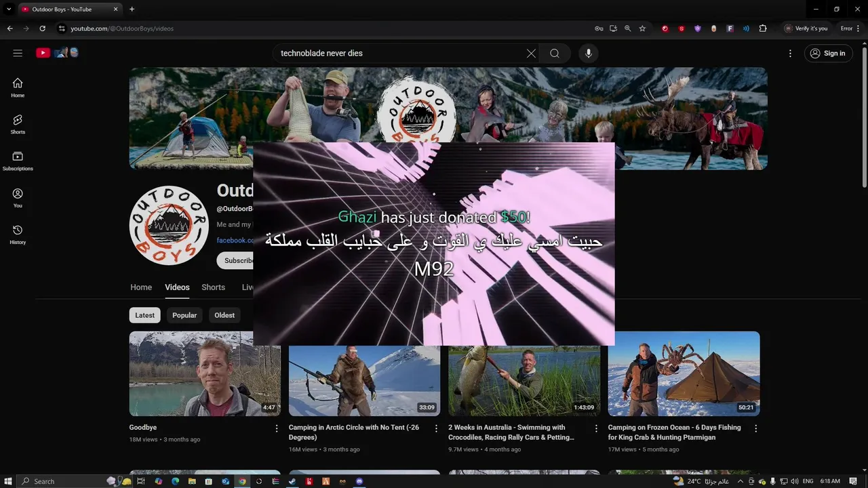Open Subscriptions in the sidebar

(18, 161)
